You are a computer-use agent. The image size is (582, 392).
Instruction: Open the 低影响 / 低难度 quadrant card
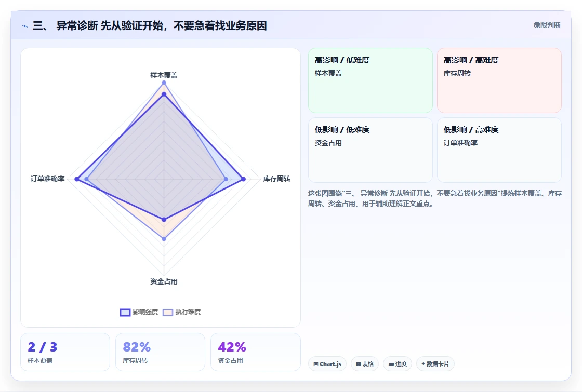tap(371, 150)
